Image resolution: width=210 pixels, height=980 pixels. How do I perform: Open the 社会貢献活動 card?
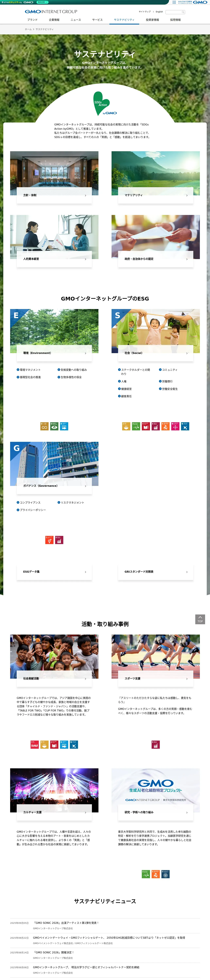tap(54, 679)
